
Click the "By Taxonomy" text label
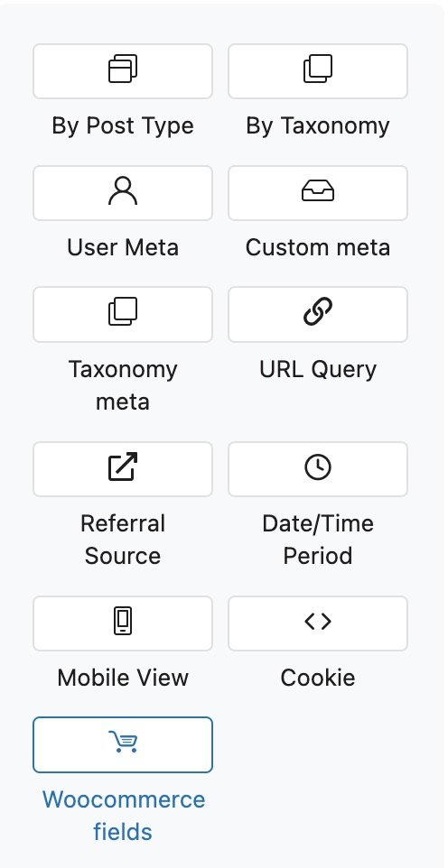click(x=318, y=126)
